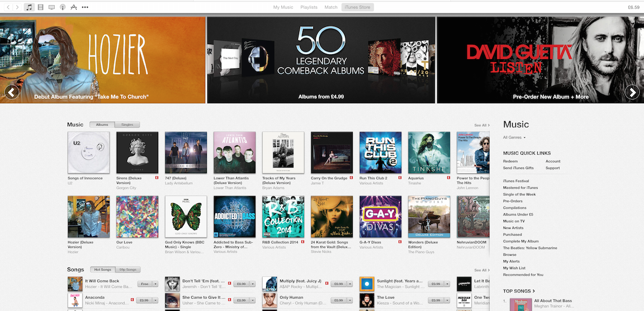Image resolution: width=644 pixels, height=311 pixels.
Task: Open dropdown arrow beside Free button
Action: coord(155,284)
